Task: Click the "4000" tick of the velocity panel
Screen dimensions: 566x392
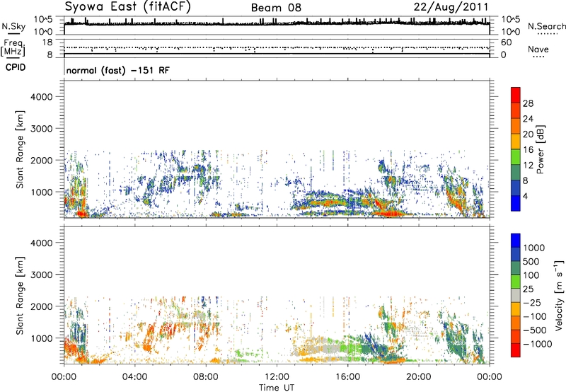Action: [41, 243]
